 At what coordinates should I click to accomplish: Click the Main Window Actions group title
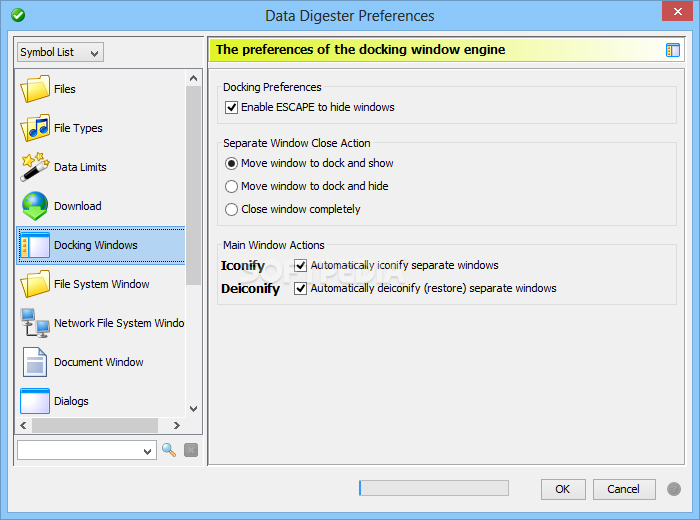pos(274,245)
